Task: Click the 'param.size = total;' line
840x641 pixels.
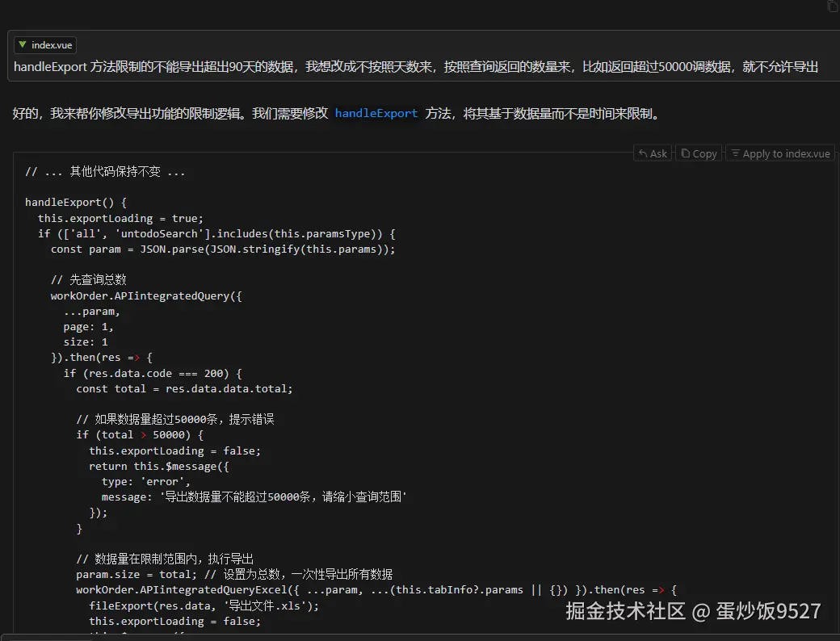Action: click(x=234, y=575)
